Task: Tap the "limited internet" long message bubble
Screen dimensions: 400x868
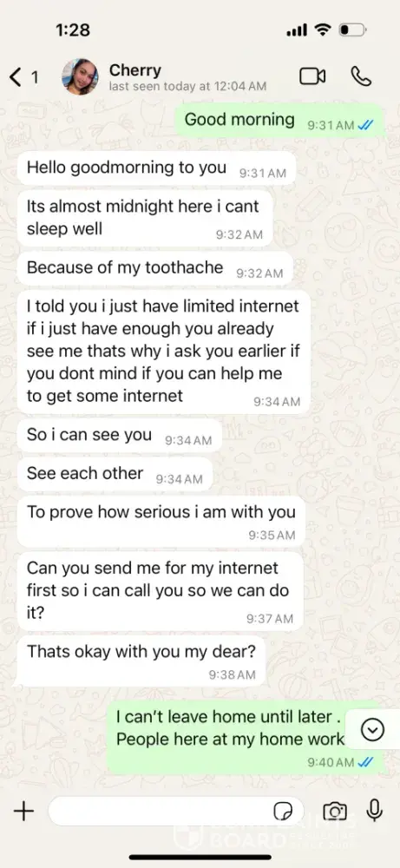Action: tap(164, 352)
